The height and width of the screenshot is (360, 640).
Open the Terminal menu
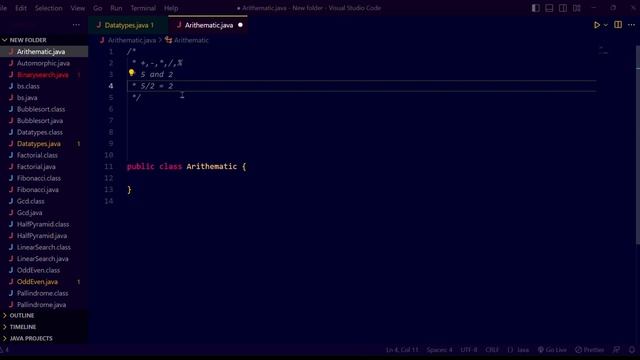(143, 8)
